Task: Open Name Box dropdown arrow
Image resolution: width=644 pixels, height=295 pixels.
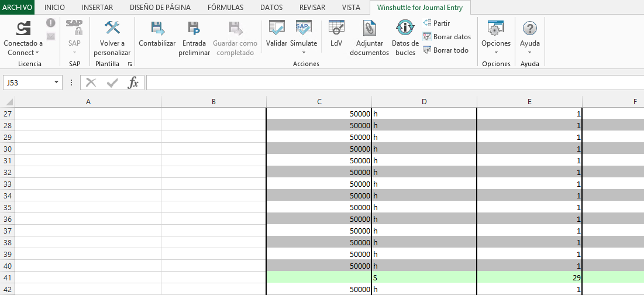Action: click(56, 83)
